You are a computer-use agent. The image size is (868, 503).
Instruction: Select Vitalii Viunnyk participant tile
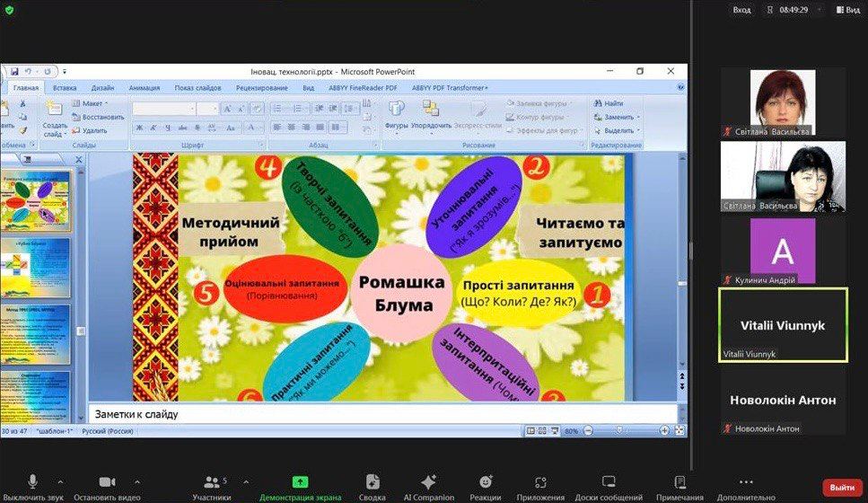(783, 325)
